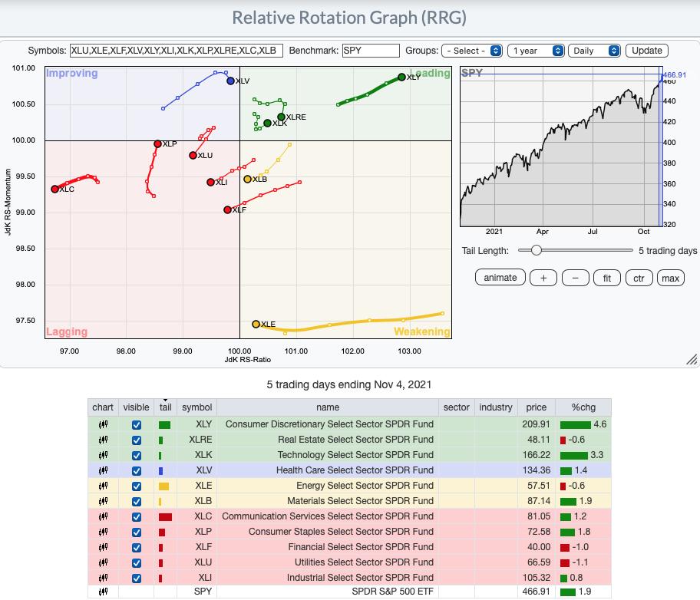Toggle visible checkbox for XLE
Image resolution: width=700 pixels, height=600 pixels.
point(137,486)
